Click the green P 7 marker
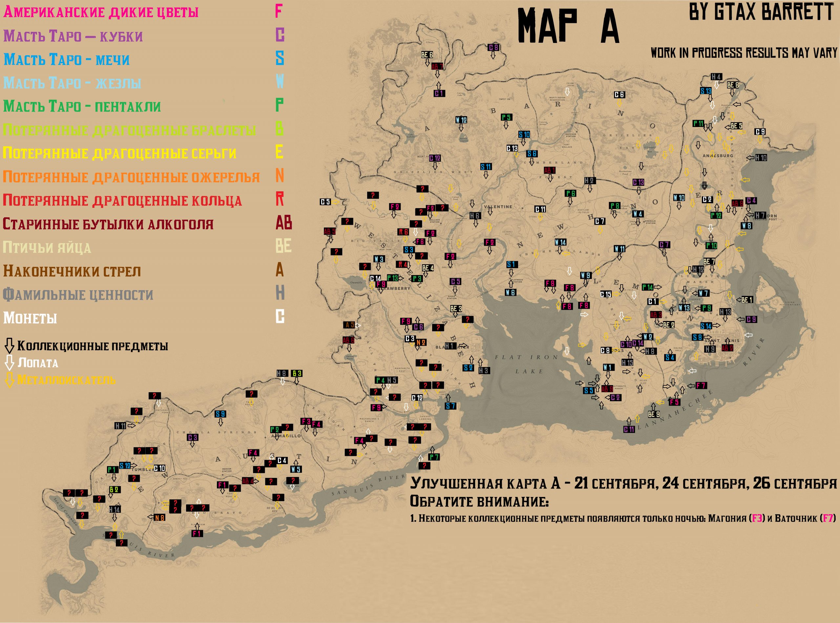 click(434, 457)
